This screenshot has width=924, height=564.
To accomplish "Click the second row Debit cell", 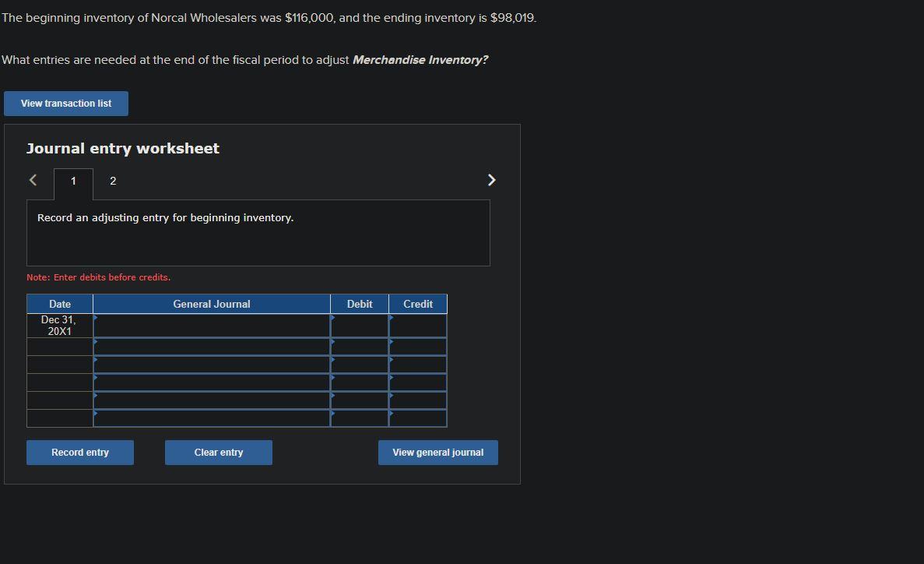I will pyautogui.click(x=360, y=347).
